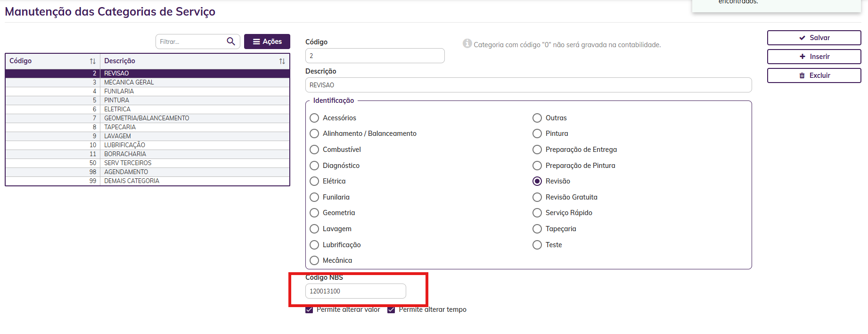Select the MECANICA GERAL row
This screenshot has width=868, height=334.
pos(129,82)
